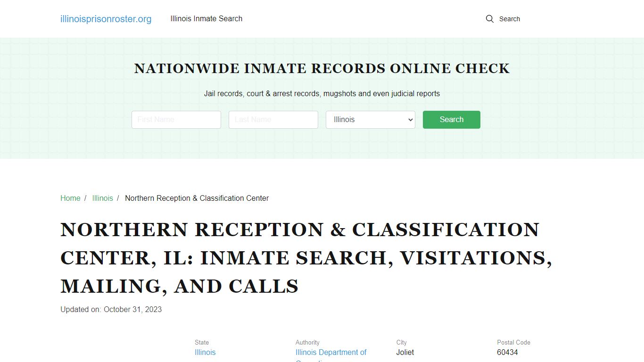Open the Illinois Inmate Search menu item
The height and width of the screenshot is (362, 644).
pyautogui.click(x=206, y=19)
